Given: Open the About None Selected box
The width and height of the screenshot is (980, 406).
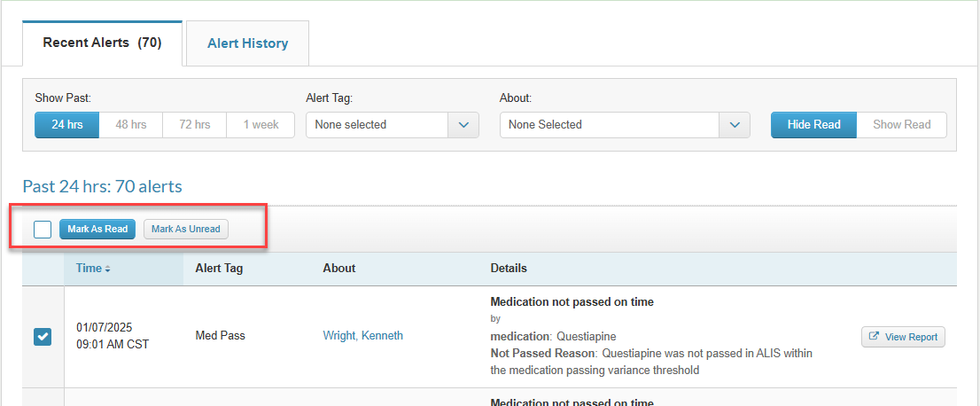Looking at the screenshot, I should [610, 124].
